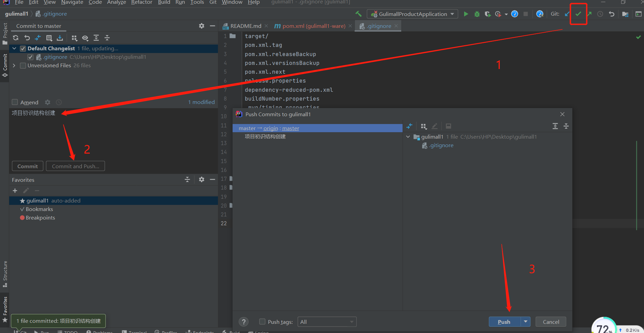Image resolution: width=644 pixels, height=333 pixels.
Task: Click the Profiler run icon in the main toolbar
Action: pyautogui.click(x=498, y=14)
